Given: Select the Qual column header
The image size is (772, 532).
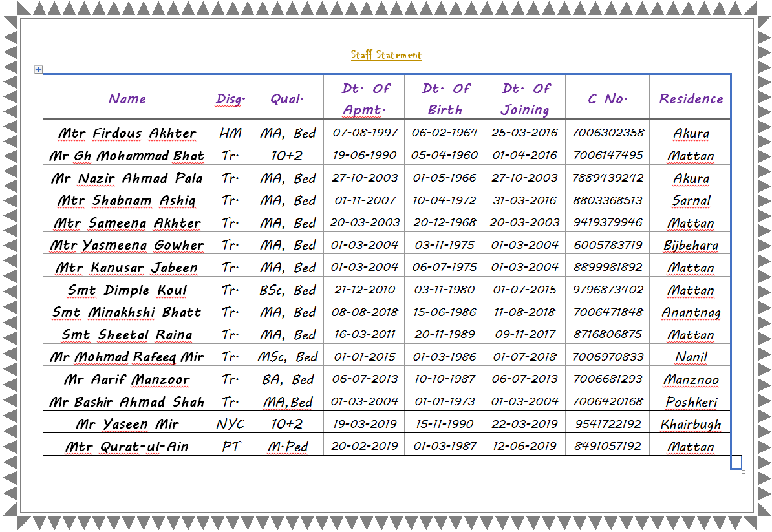Looking at the screenshot, I should [286, 99].
